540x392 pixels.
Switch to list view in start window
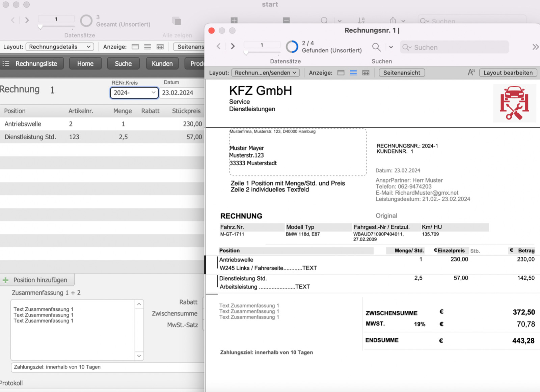click(x=147, y=47)
